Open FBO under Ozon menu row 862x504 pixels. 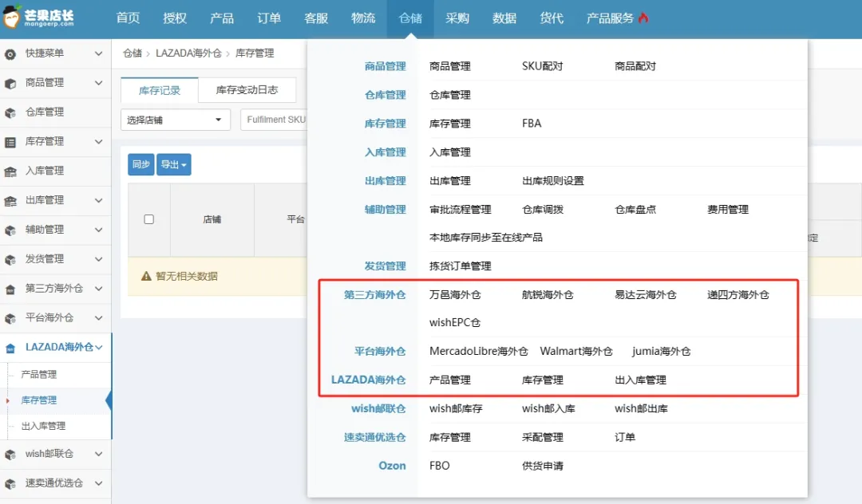(439, 466)
